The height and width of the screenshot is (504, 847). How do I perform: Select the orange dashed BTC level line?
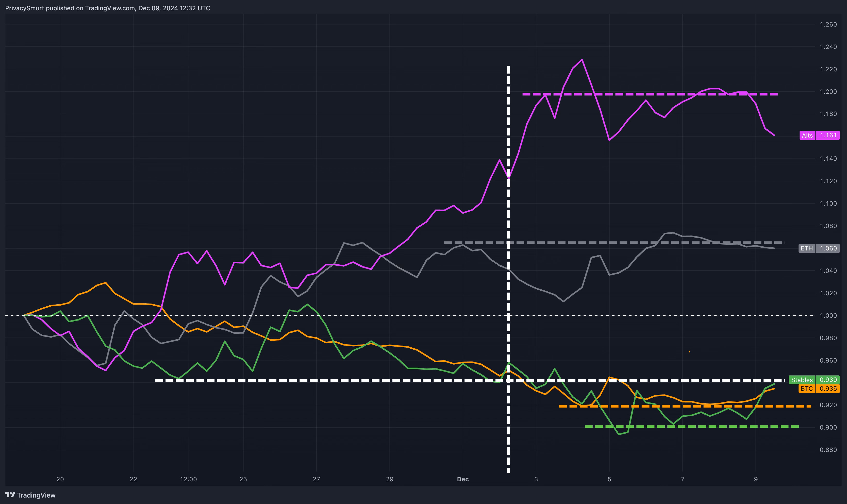pyautogui.click(x=685, y=406)
